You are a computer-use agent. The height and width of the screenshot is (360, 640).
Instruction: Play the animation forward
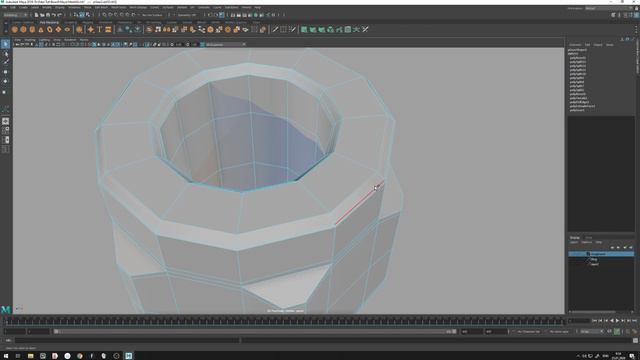coord(618,321)
